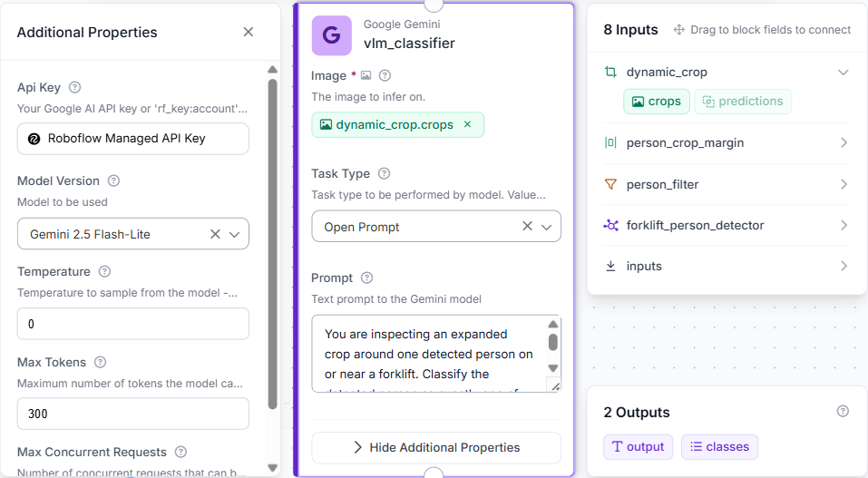The width and height of the screenshot is (868, 478).
Task: Open the Model Version dropdown
Action: (235, 234)
